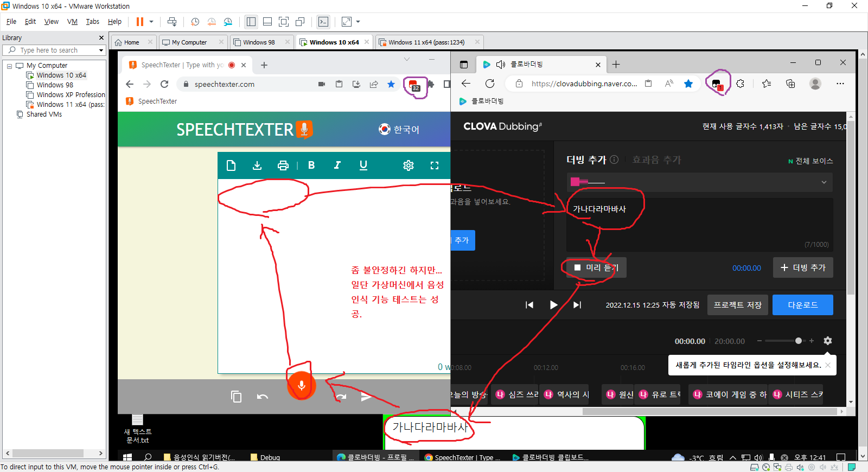Play the Clova Dubbing timeline
This screenshot has width=868, height=472.
click(553, 305)
